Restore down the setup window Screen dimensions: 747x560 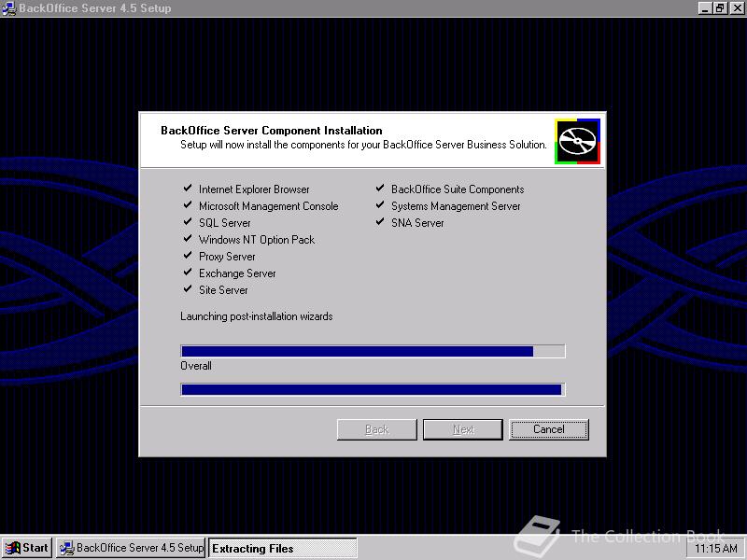[x=720, y=8]
